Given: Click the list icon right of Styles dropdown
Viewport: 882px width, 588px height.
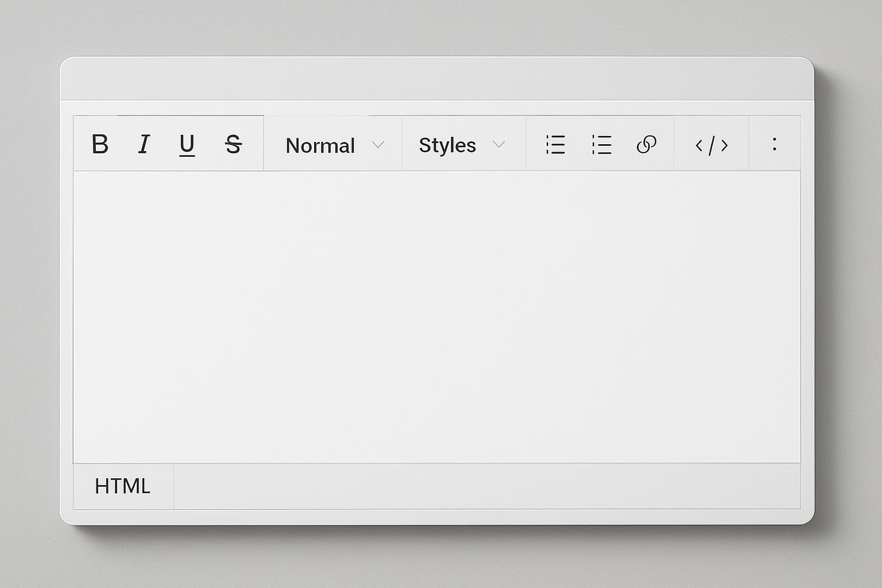Looking at the screenshot, I should point(555,145).
